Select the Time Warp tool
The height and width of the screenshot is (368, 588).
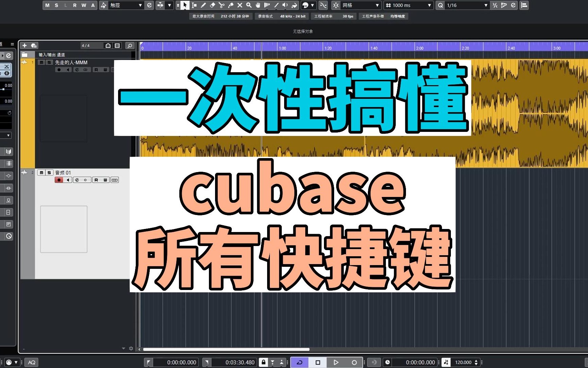[x=267, y=5]
